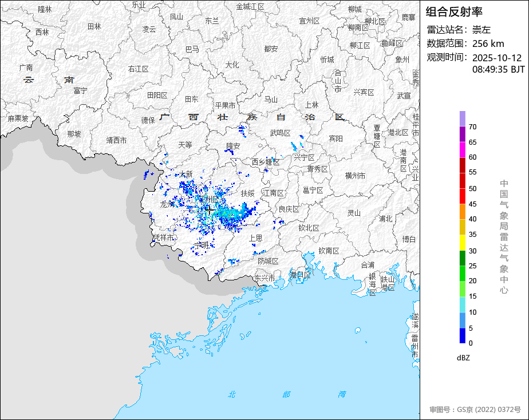Click the 横州市 map label
Screen dimensions: 529x420
pos(355,176)
